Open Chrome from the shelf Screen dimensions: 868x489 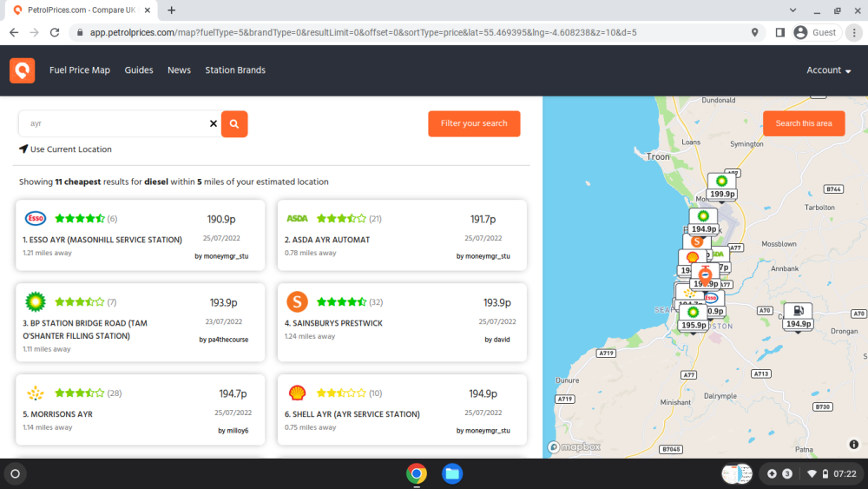click(417, 473)
